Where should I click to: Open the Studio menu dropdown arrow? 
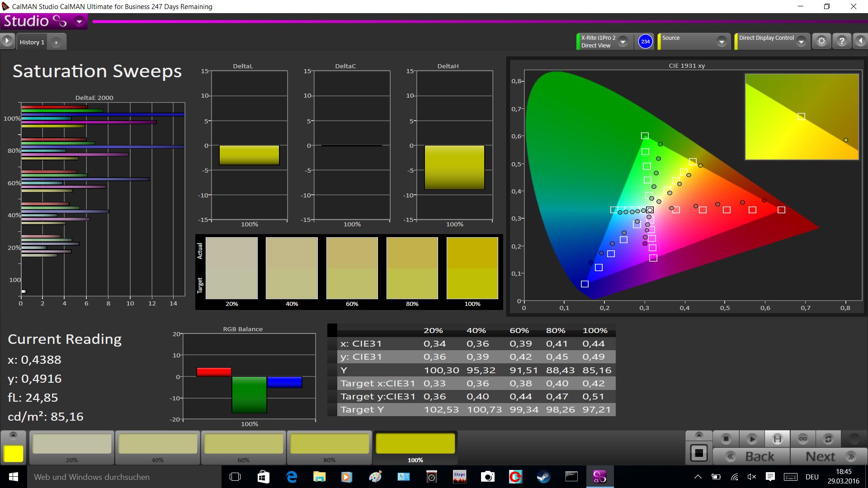[80, 21]
